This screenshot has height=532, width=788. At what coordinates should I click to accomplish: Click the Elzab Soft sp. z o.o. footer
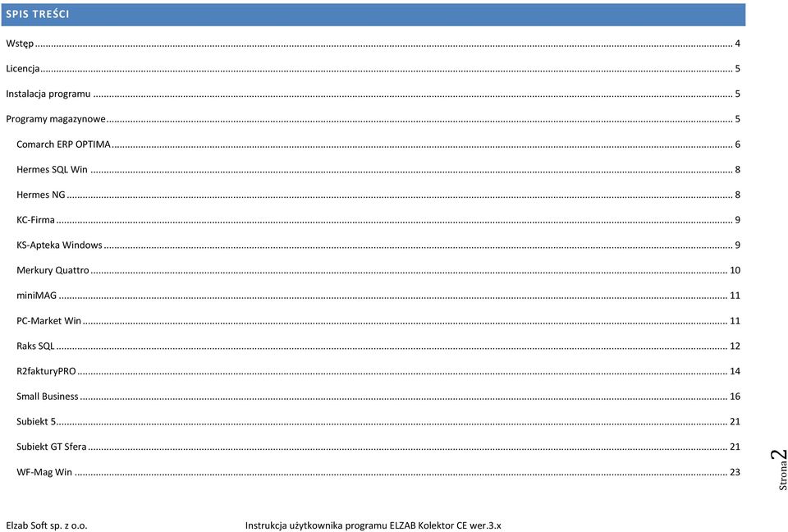(x=47, y=525)
